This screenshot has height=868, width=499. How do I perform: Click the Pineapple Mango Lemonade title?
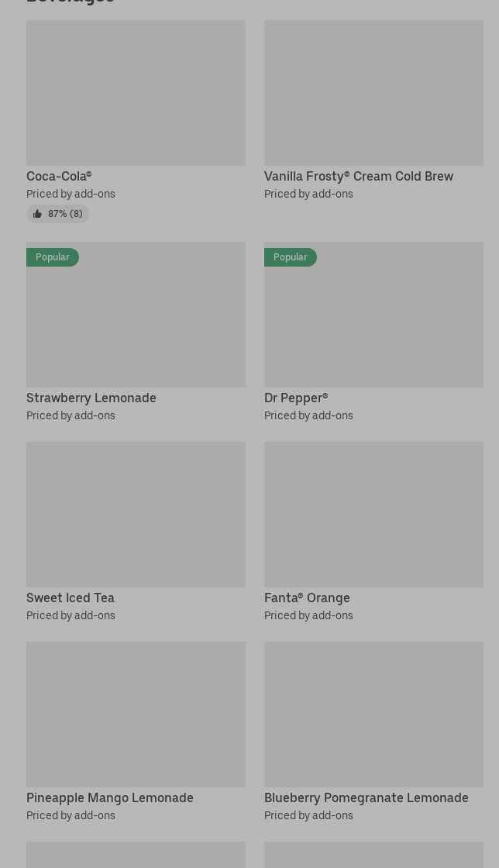(x=110, y=798)
